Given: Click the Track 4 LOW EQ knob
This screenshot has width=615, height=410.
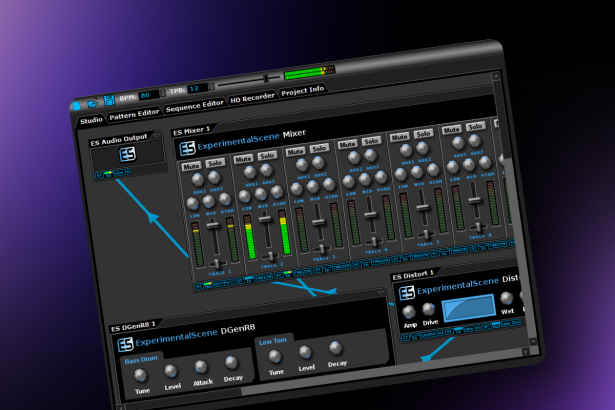Looking at the screenshot, I should coord(348,182).
